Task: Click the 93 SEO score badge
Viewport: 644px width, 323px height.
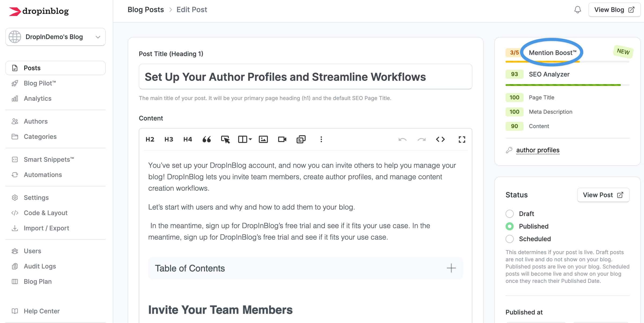Action: (514, 75)
